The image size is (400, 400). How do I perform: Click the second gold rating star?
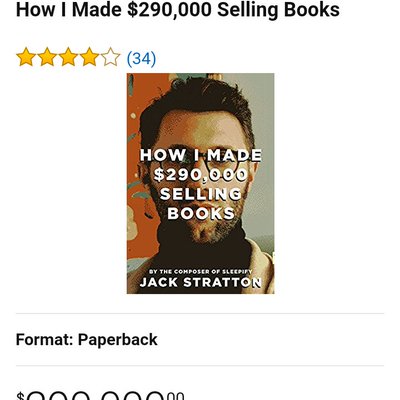(x=47, y=57)
